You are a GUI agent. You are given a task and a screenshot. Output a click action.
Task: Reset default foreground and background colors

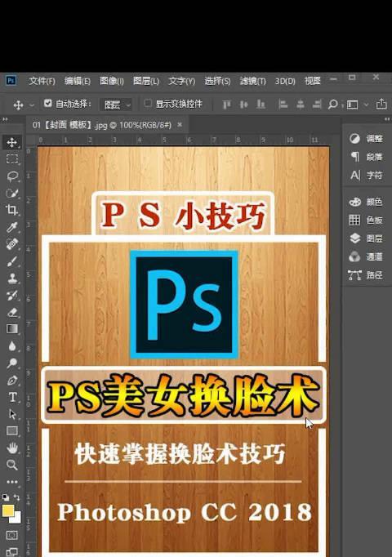pyautogui.click(x=6, y=497)
